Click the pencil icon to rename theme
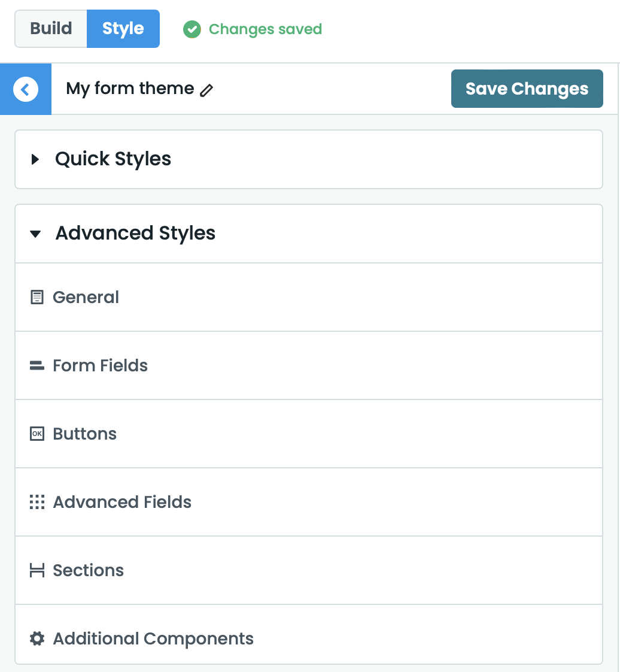Image resolution: width=620 pixels, height=672 pixels. click(x=206, y=89)
